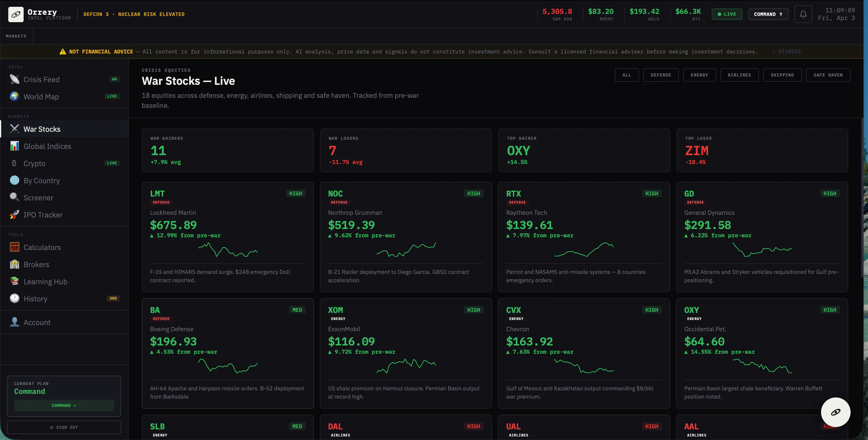Click the Calculators abacus icon
This screenshot has width=868, height=440.
coord(14,247)
